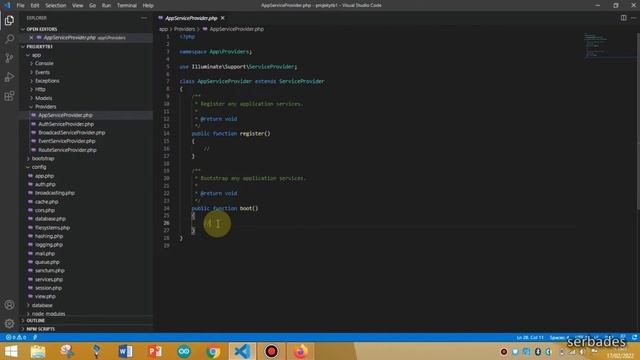640x360 pixels.
Task: Open PowerPoint from the taskbar
Action: (155, 351)
